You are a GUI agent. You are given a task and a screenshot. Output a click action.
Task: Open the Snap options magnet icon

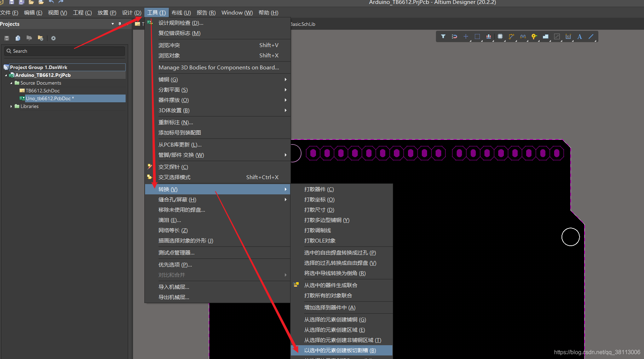pos(454,36)
